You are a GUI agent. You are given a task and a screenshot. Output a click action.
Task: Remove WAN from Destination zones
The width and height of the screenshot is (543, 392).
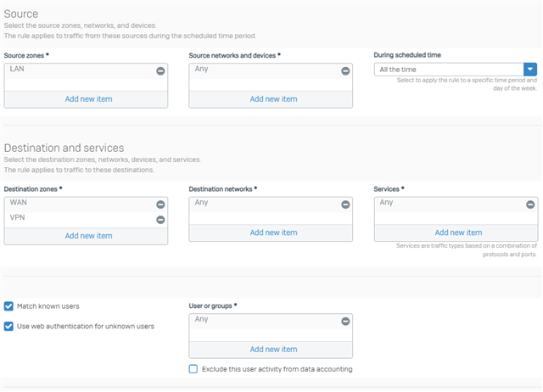[x=160, y=204]
